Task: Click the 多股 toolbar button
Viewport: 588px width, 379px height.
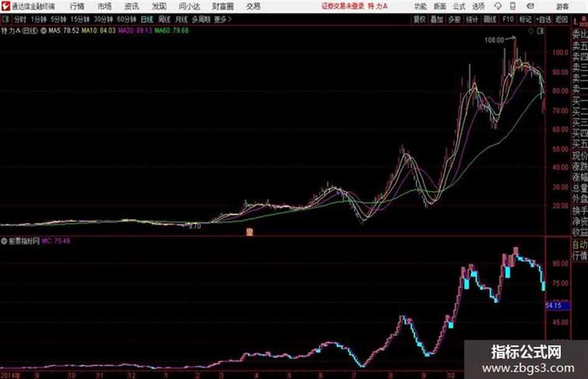Action: [454, 19]
